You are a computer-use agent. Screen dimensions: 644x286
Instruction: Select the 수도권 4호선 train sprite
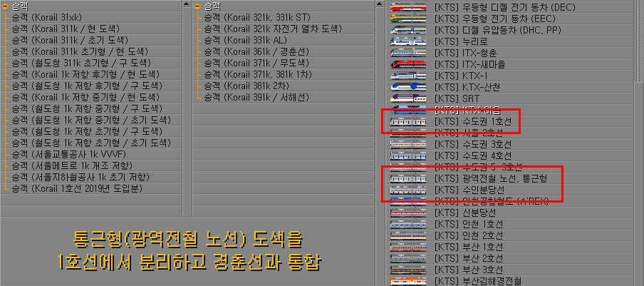point(408,155)
